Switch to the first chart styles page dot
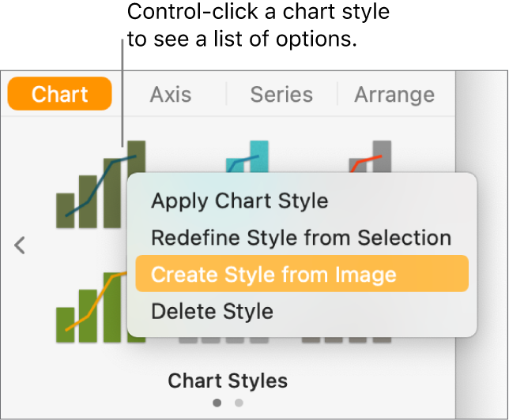 pyautogui.click(x=218, y=403)
